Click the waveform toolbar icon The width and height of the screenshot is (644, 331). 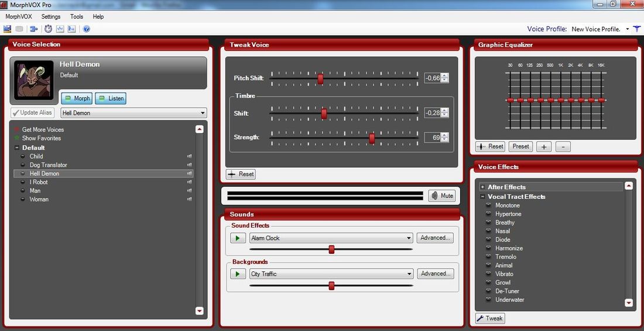coord(60,29)
